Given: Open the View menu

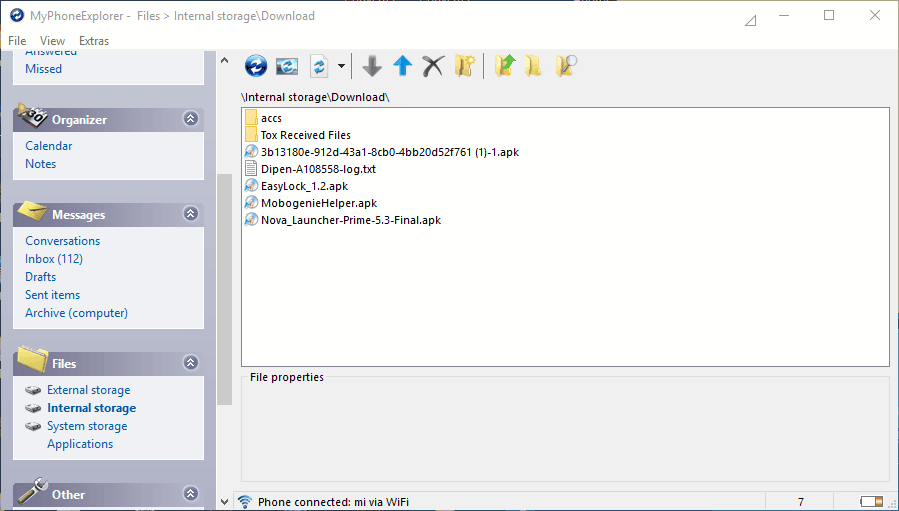Looking at the screenshot, I should click(52, 41).
